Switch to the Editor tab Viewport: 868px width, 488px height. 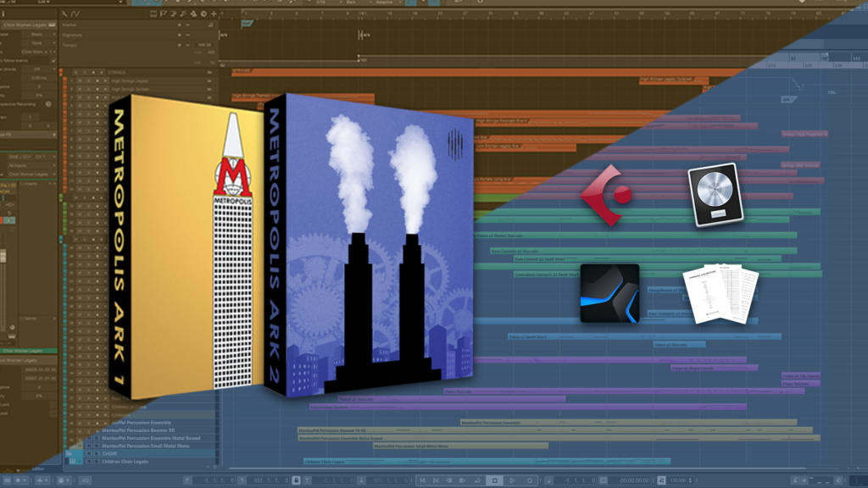click(37, 469)
